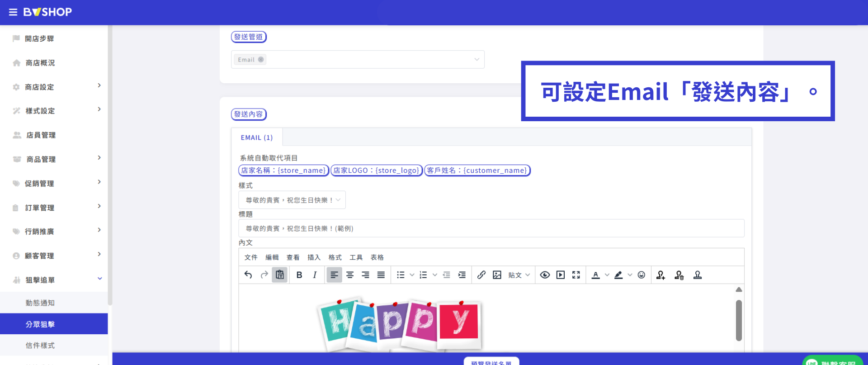Image resolution: width=868 pixels, height=365 pixels.
Task: Click the insert media play icon
Action: [561, 275]
